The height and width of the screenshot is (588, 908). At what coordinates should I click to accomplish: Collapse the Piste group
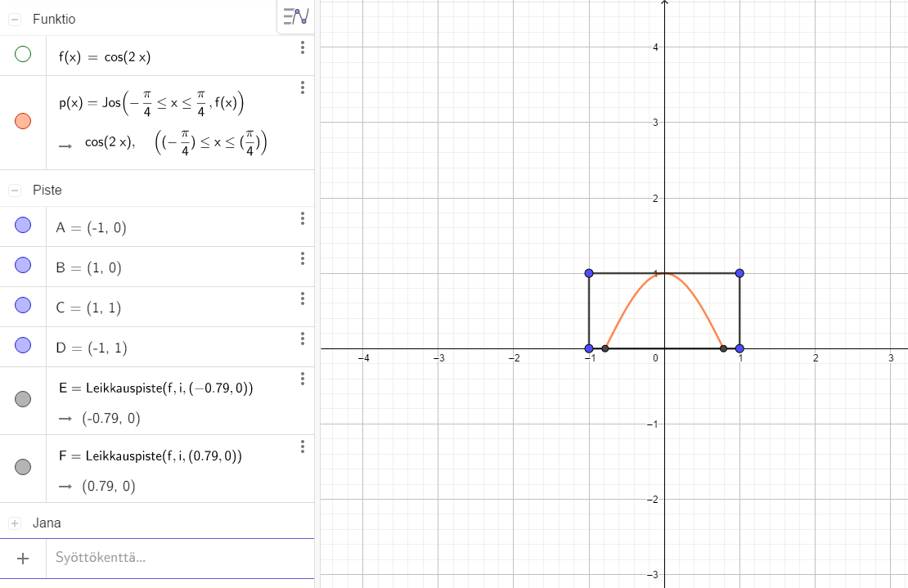coord(15,191)
